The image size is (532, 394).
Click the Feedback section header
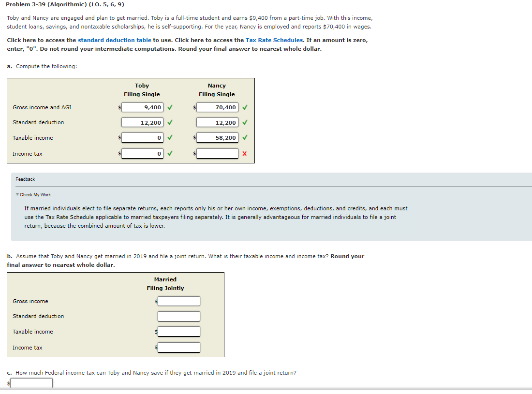point(25,179)
